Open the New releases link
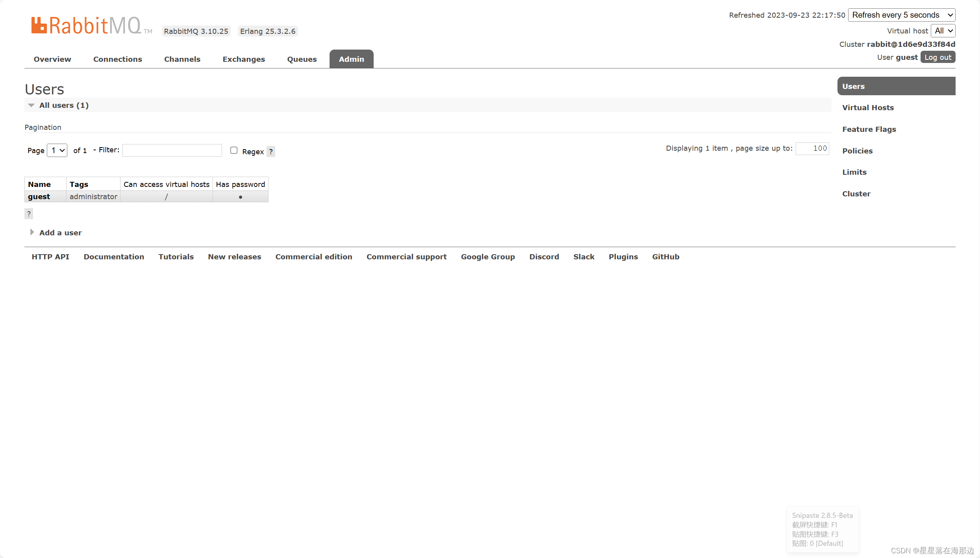This screenshot has height=558, width=980. (x=235, y=257)
